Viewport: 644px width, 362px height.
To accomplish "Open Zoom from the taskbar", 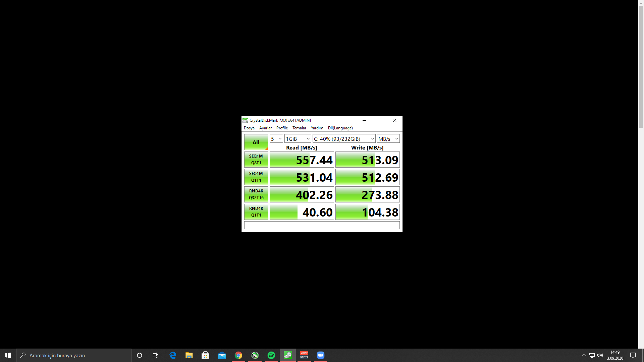I will coord(321,355).
